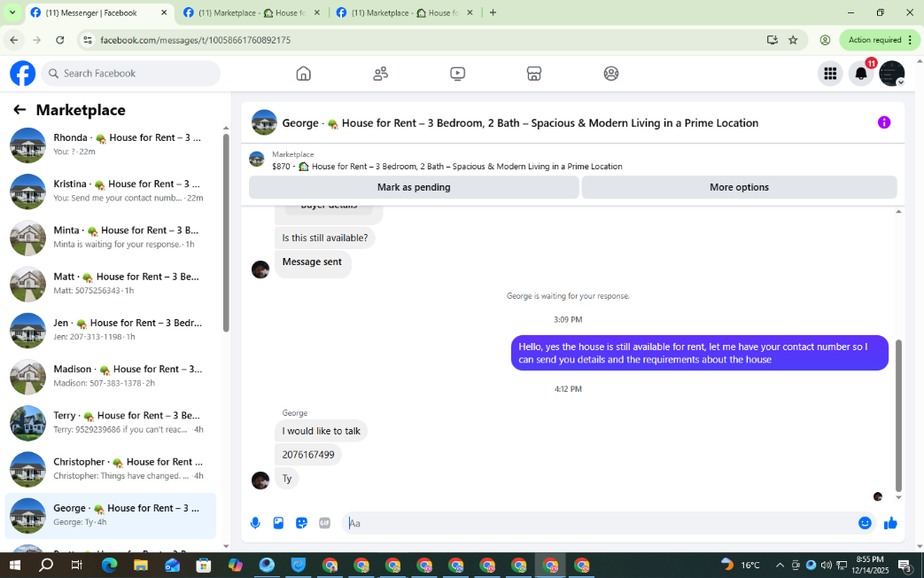
Task: Open the Watch video icon in top navigation
Action: tap(457, 74)
